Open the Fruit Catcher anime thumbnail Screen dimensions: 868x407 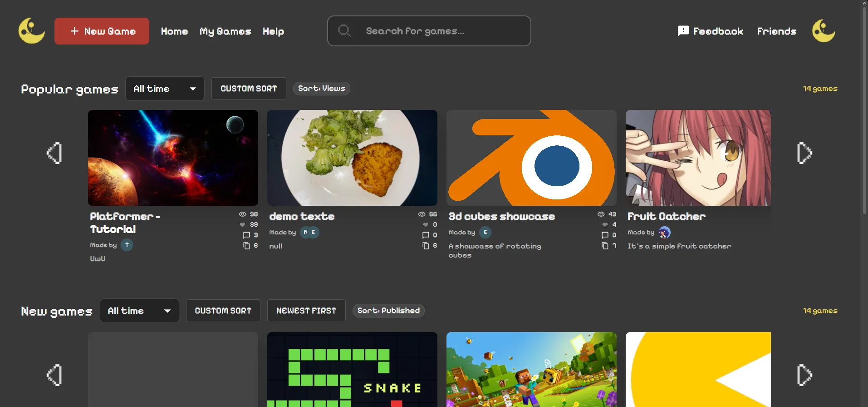698,158
